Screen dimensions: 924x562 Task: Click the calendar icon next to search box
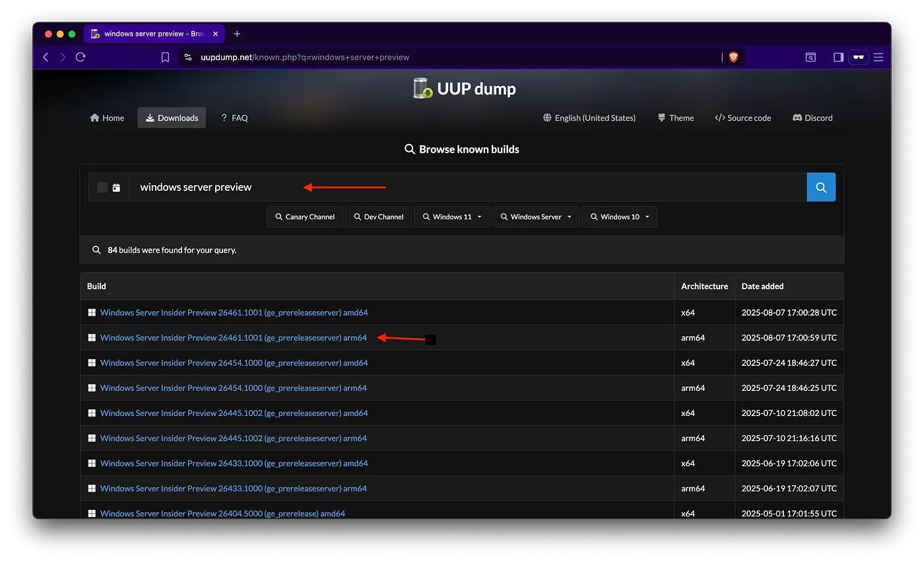(117, 187)
